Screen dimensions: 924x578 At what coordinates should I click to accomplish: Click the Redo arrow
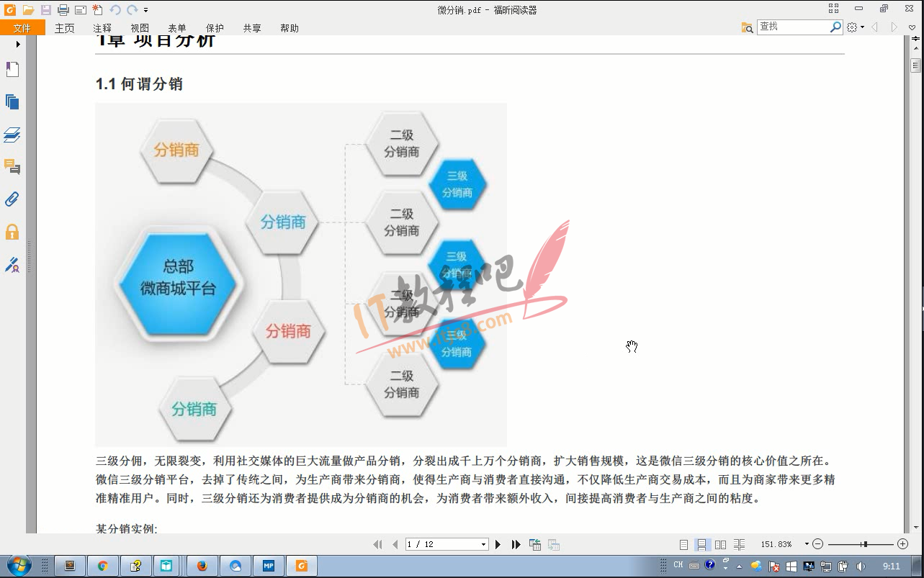click(132, 10)
